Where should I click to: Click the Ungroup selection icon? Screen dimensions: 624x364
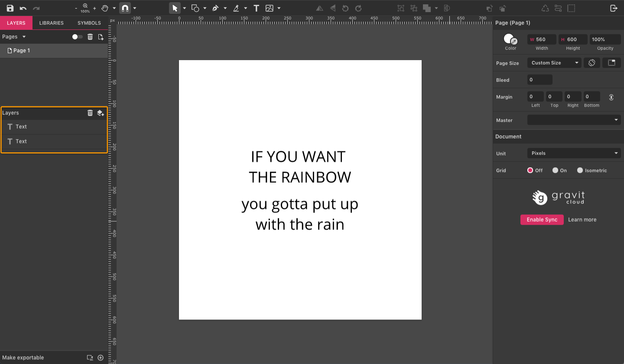[414, 8]
